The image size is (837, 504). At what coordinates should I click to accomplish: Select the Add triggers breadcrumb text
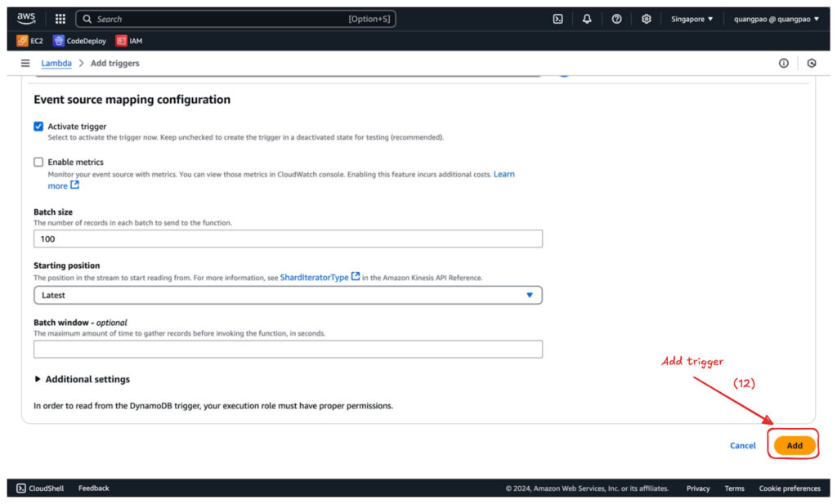point(114,63)
